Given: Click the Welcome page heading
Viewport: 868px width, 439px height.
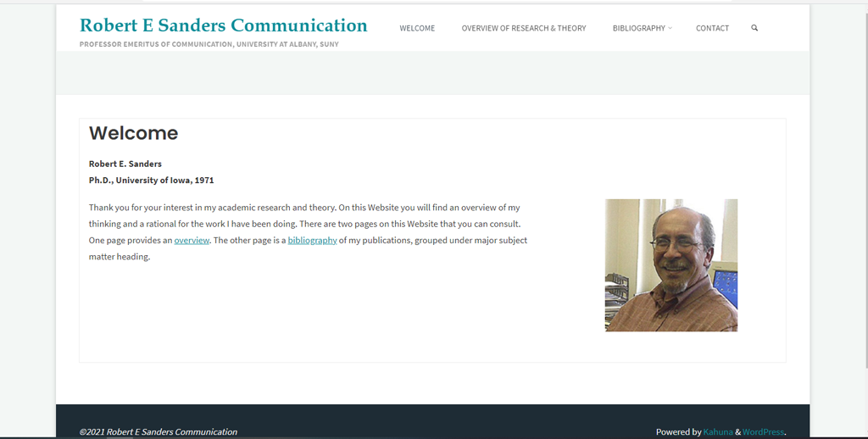Looking at the screenshot, I should [x=133, y=133].
